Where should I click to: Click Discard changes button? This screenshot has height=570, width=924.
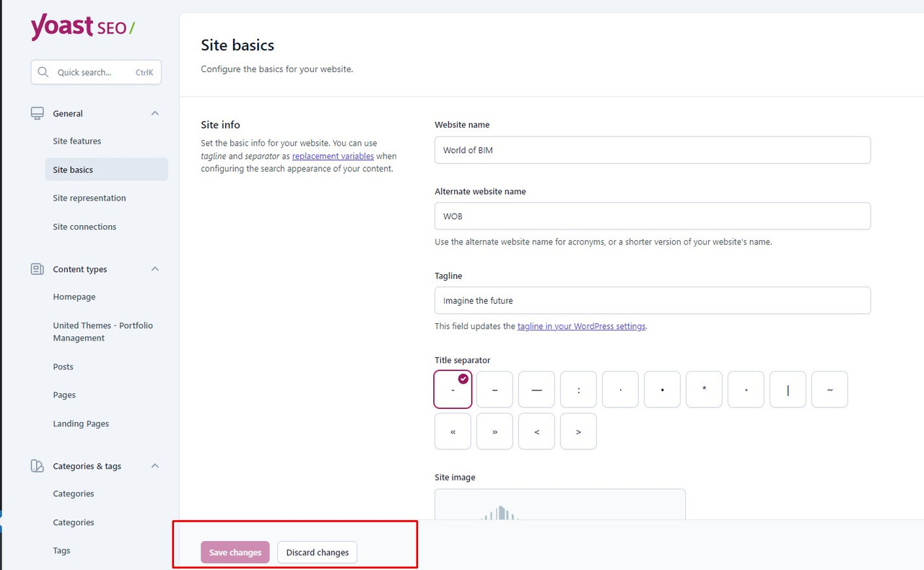coord(318,552)
